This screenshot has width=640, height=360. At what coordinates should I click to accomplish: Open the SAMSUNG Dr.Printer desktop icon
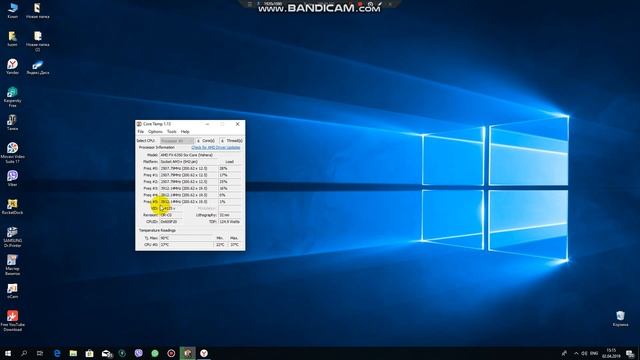(x=12, y=237)
